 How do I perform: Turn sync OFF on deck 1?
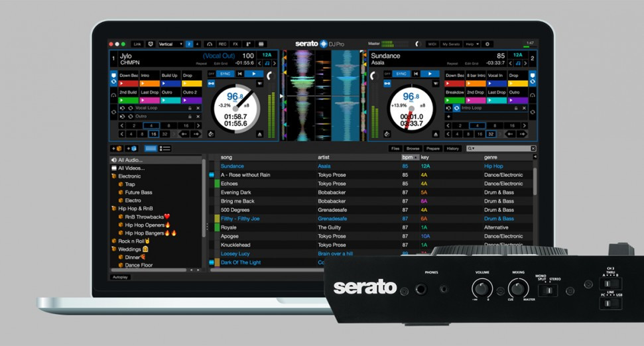[x=212, y=74]
